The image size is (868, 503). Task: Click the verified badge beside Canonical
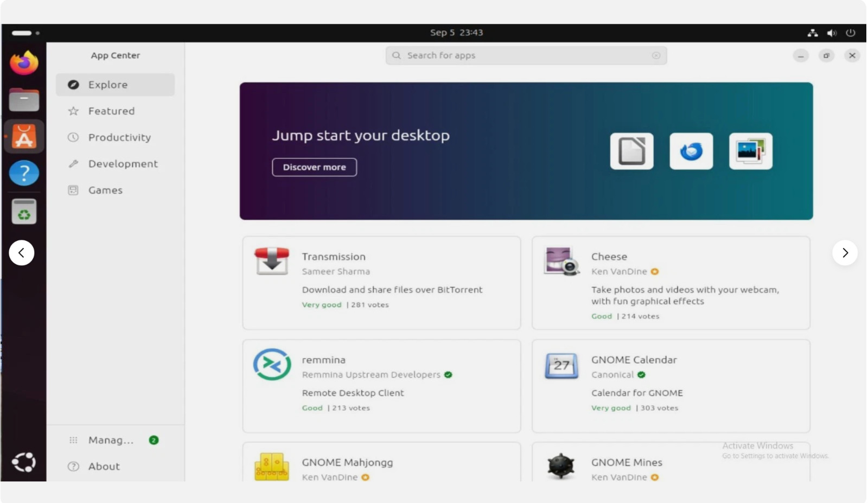pos(641,375)
